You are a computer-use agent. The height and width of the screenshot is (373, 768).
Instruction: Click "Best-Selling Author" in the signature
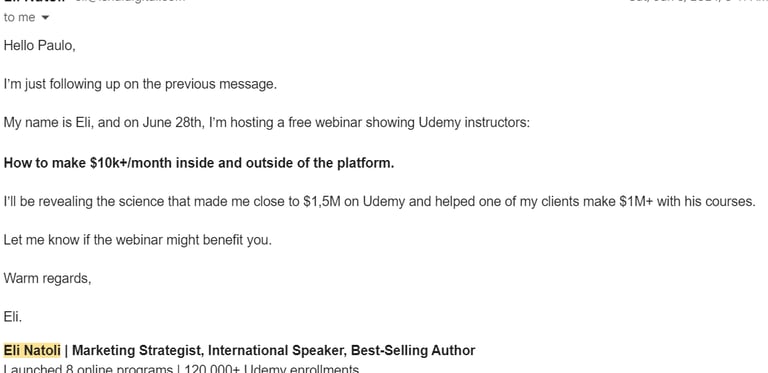[413, 350]
